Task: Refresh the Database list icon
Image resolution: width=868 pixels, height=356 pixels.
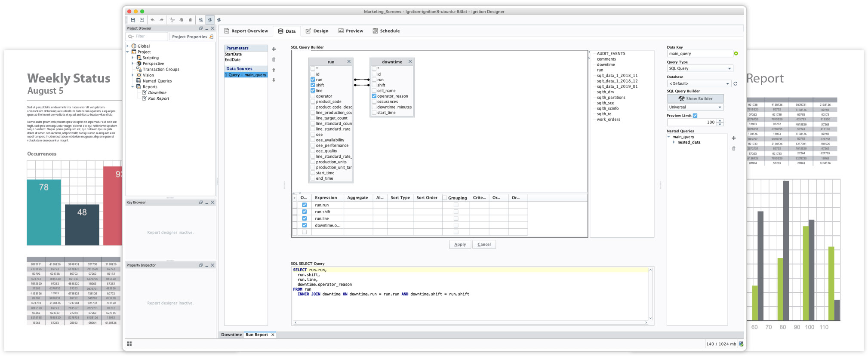Action: coord(736,83)
